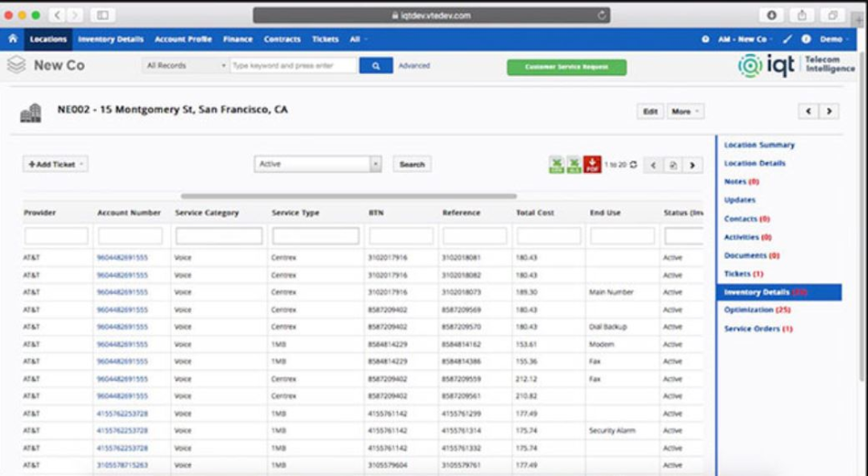This screenshot has width=868, height=476.
Task: Open the Advanced search link
Action: coord(414,65)
